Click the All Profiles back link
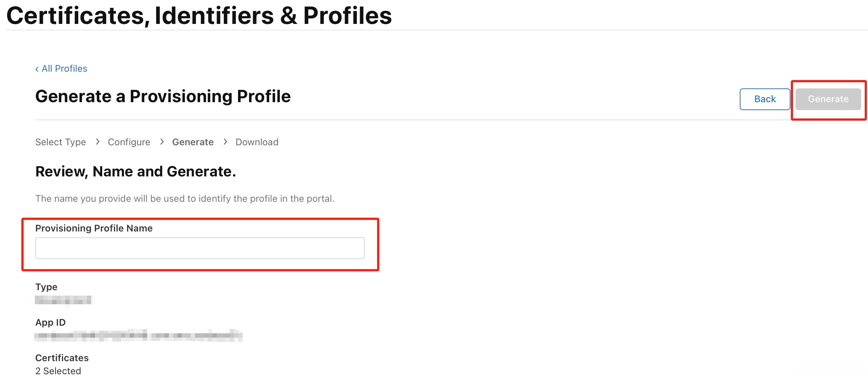 pos(64,68)
